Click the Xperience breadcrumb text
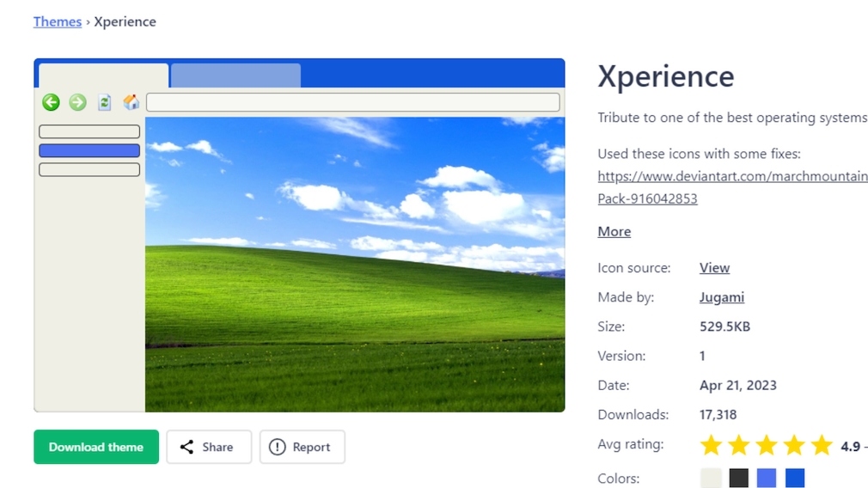 click(x=125, y=21)
